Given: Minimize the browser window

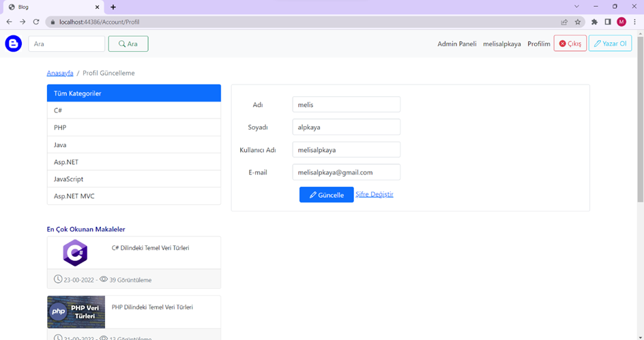Looking at the screenshot, I should pos(596,7).
